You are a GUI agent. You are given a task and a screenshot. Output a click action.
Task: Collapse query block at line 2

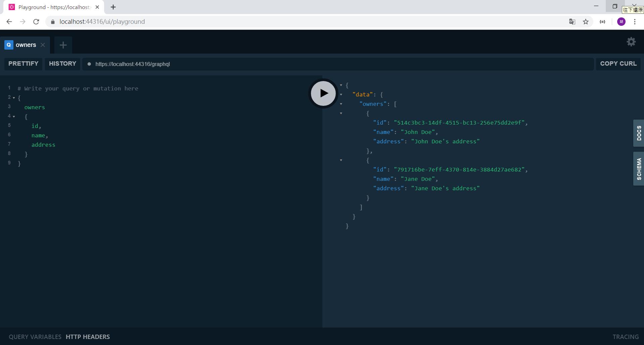(x=14, y=98)
